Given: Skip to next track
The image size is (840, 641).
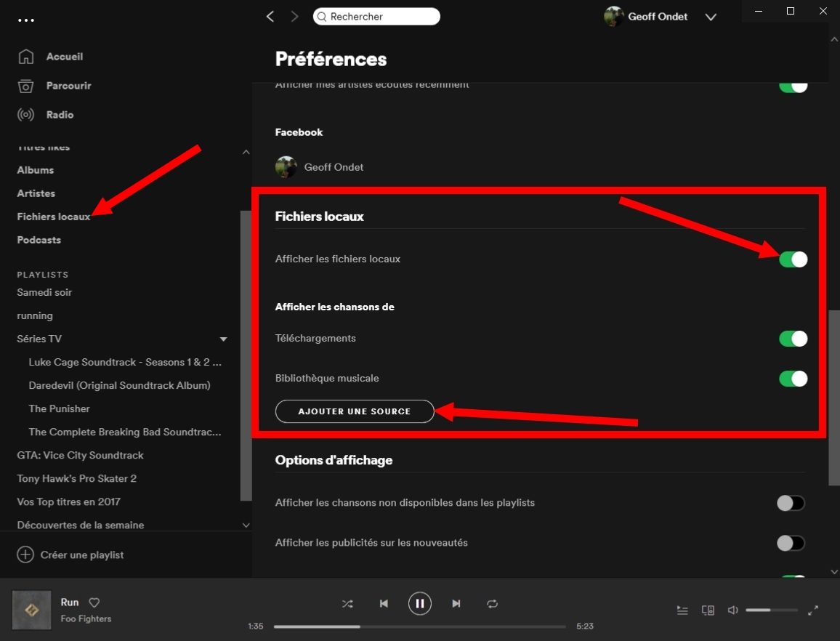Looking at the screenshot, I should point(456,604).
